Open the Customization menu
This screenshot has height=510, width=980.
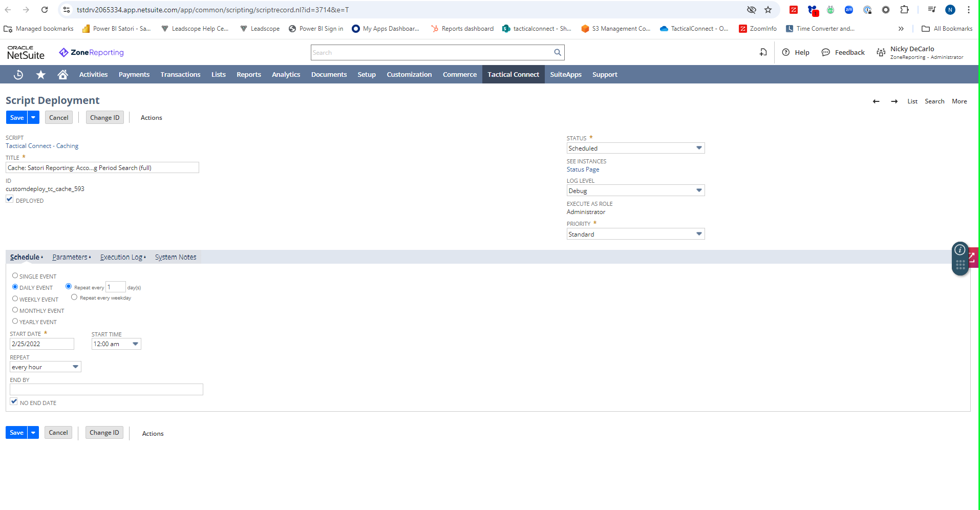409,75
